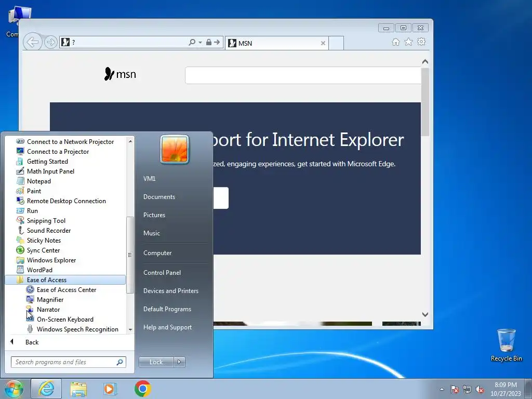532x399 pixels.
Task: Launch Google Chrome from taskbar
Action: coord(142,389)
